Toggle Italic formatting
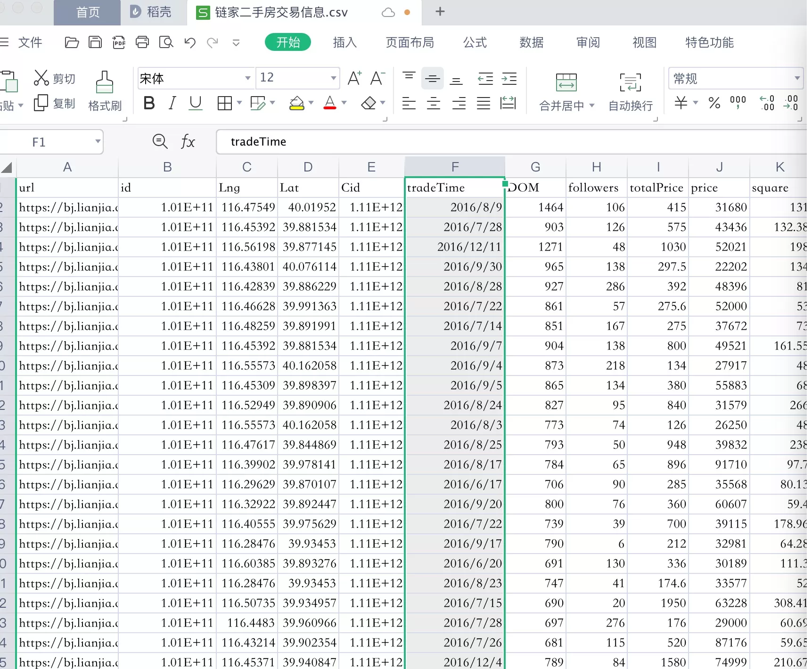Screen dimensions: 812x669 pyautogui.click(x=172, y=103)
